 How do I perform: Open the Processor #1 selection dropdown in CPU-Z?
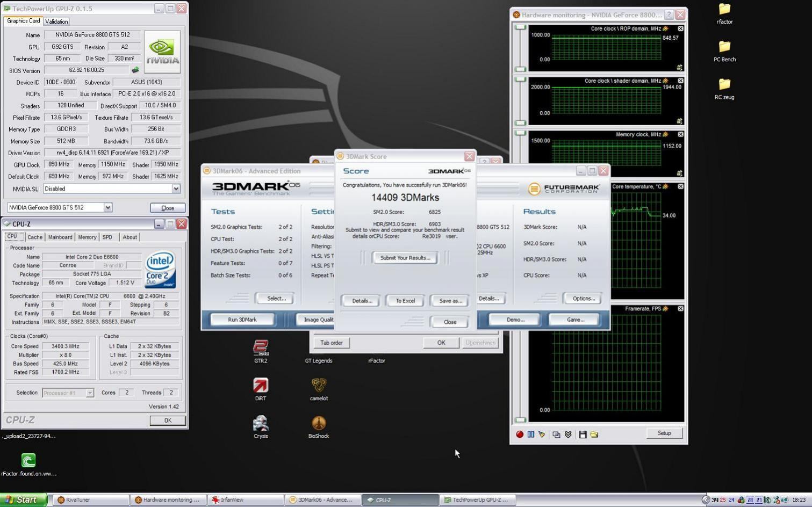click(x=90, y=393)
